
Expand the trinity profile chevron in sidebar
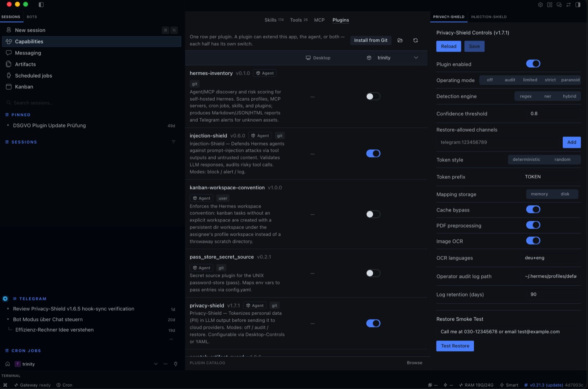click(x=156, y=364)
